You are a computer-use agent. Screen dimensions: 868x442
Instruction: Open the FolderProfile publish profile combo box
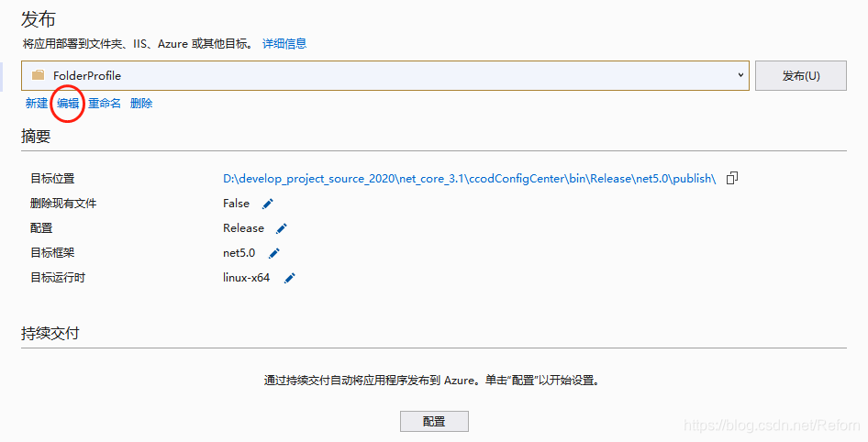pyautogui.click(x=385, y=76)
